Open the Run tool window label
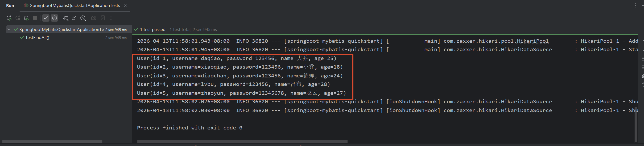Image resolution: width=644 pixels, height=146 pixels. pyautogui.click(x=10, y=6)
